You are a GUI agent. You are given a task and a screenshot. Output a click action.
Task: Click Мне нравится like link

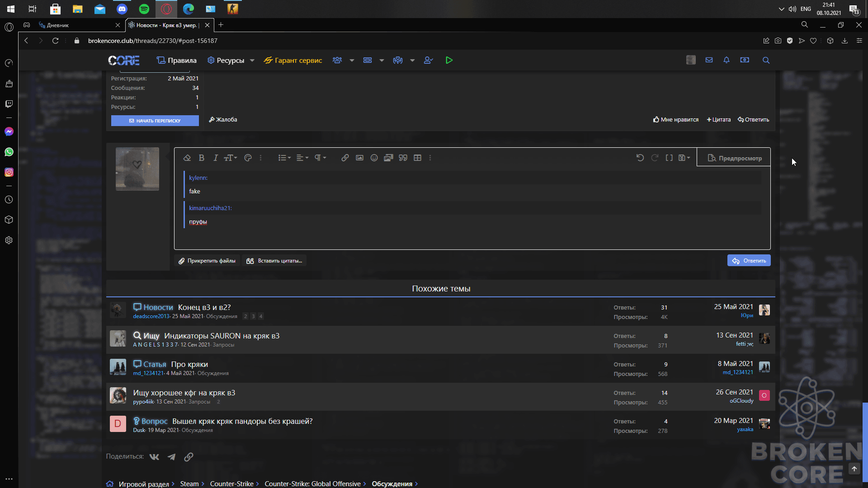676,120
